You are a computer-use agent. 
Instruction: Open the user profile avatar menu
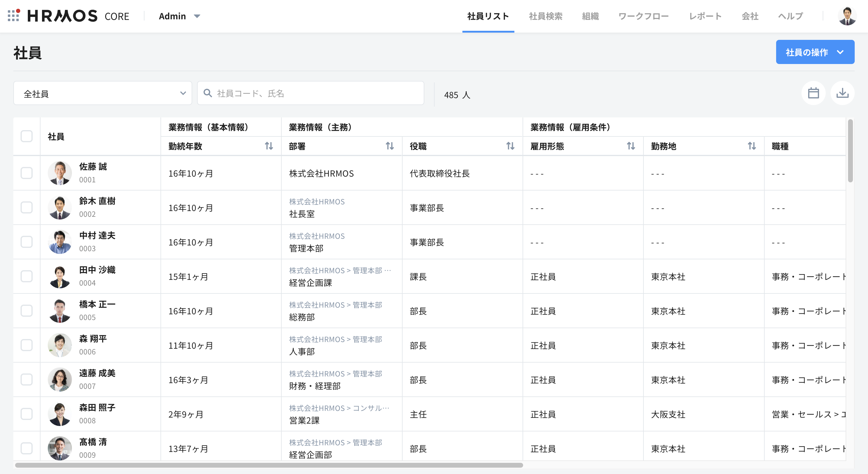click(847, 16)
